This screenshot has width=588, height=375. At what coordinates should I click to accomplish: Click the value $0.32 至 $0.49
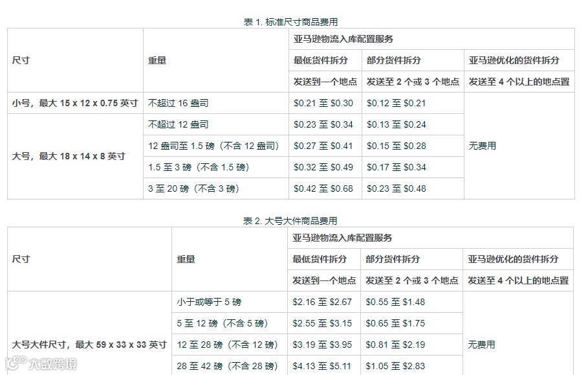click(x=323, y=167)
